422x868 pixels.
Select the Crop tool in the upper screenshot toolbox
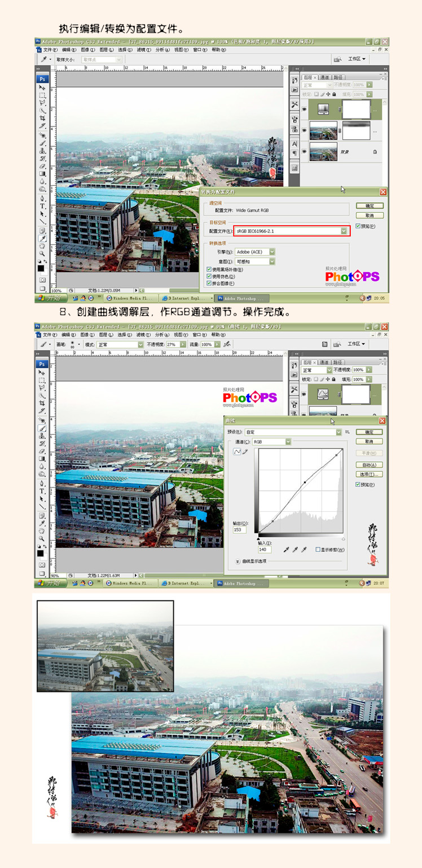(x=42, y=118)
